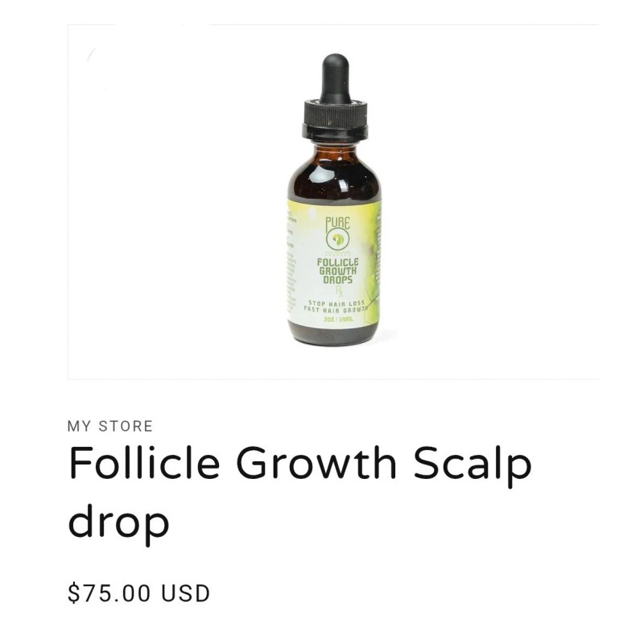Click empty white area left of bottle
Image resolution: width=644 pixels, height=644 pixels.
tap(176, 201)
